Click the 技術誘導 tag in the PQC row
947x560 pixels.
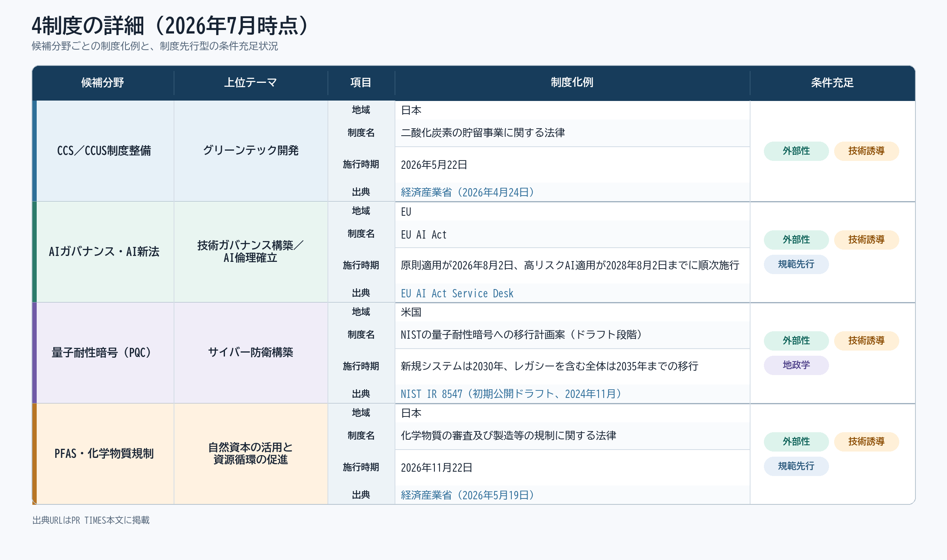tap(867, 341)
